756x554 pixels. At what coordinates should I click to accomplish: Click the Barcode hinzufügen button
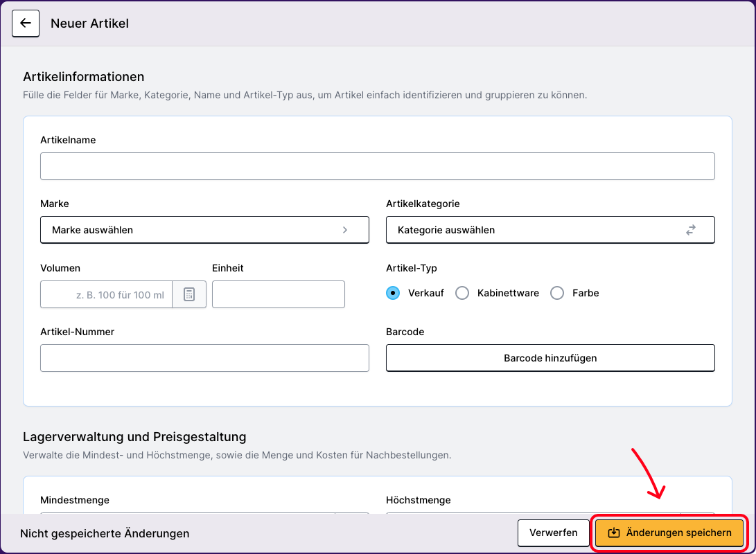tap(550, 358)
